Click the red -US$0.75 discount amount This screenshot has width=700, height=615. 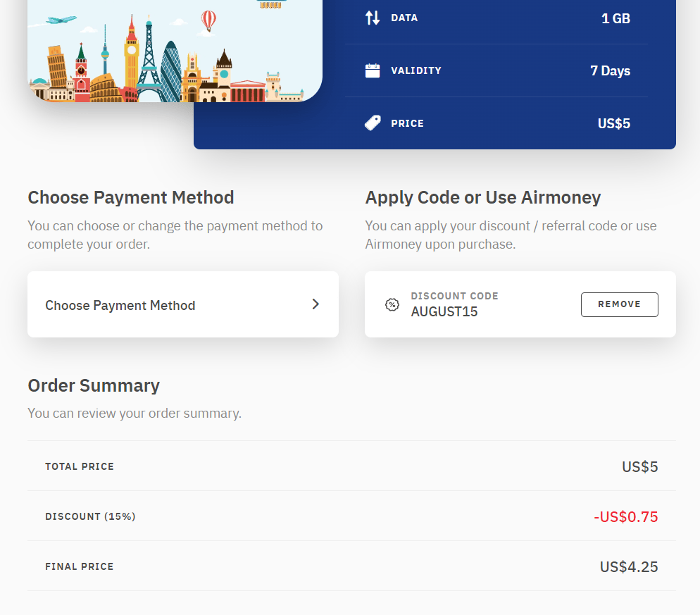(625, 516)
